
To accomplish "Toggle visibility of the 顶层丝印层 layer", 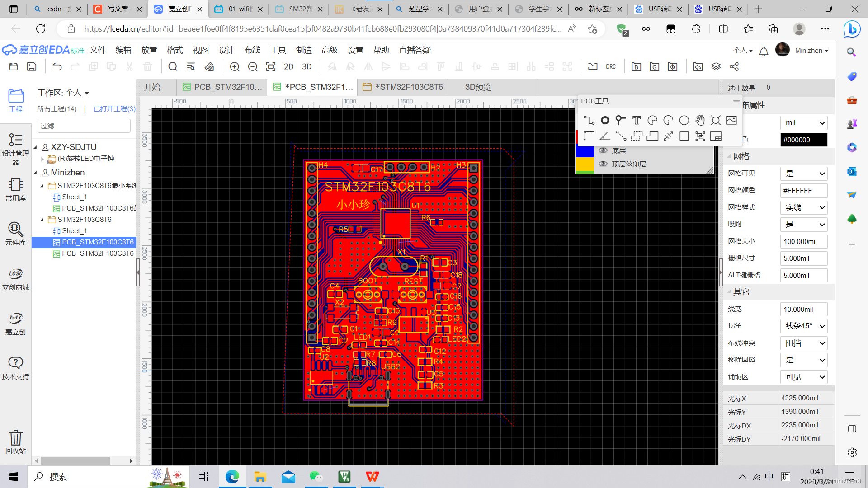I will click(x=603, y=164).
